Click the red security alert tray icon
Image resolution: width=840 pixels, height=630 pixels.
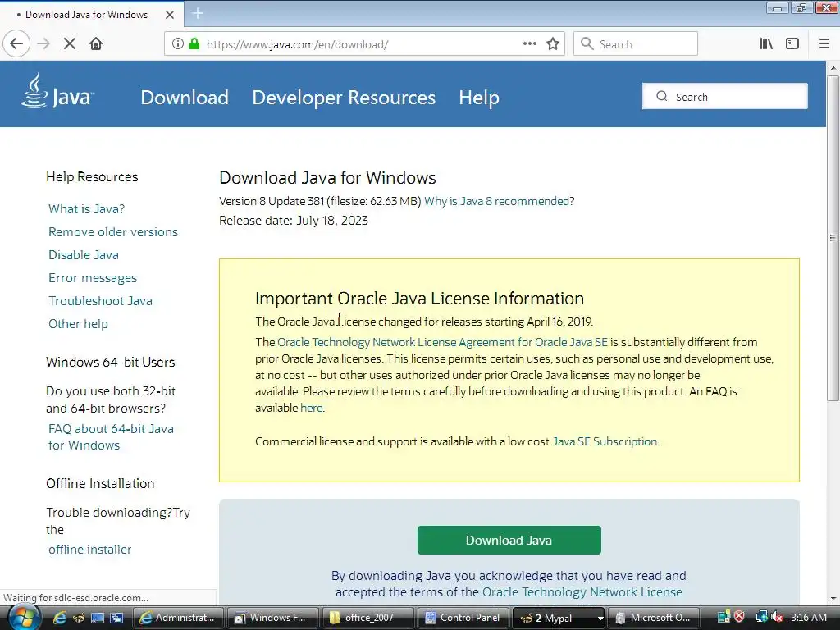739,617
